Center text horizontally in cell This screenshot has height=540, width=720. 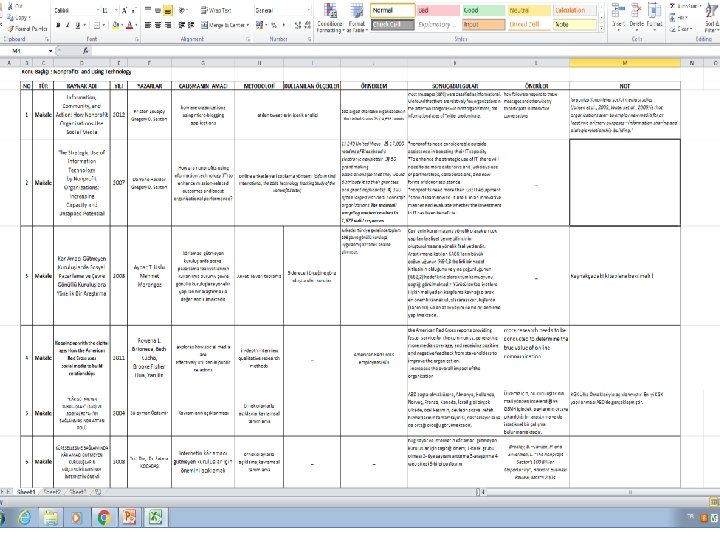pyautogui.click(x=158, y=25)
